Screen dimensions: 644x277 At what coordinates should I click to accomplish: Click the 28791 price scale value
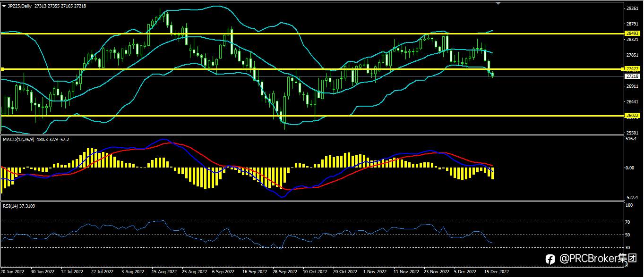click(x=632, y=24)
